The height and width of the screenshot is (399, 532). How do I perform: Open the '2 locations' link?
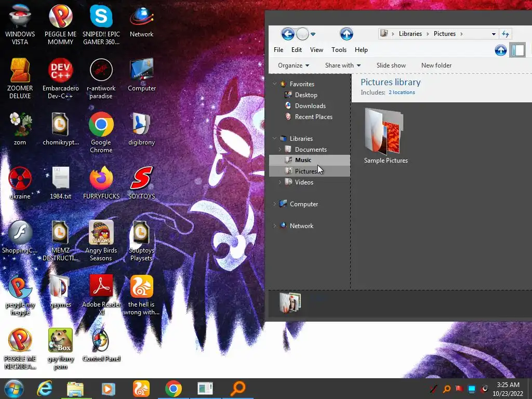[x=402, y=92]
